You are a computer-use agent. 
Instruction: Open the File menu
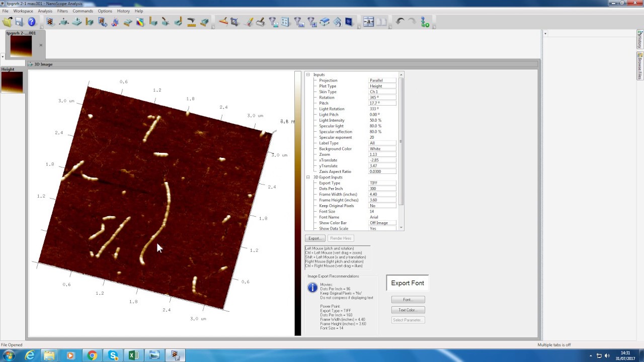(5, 11)
